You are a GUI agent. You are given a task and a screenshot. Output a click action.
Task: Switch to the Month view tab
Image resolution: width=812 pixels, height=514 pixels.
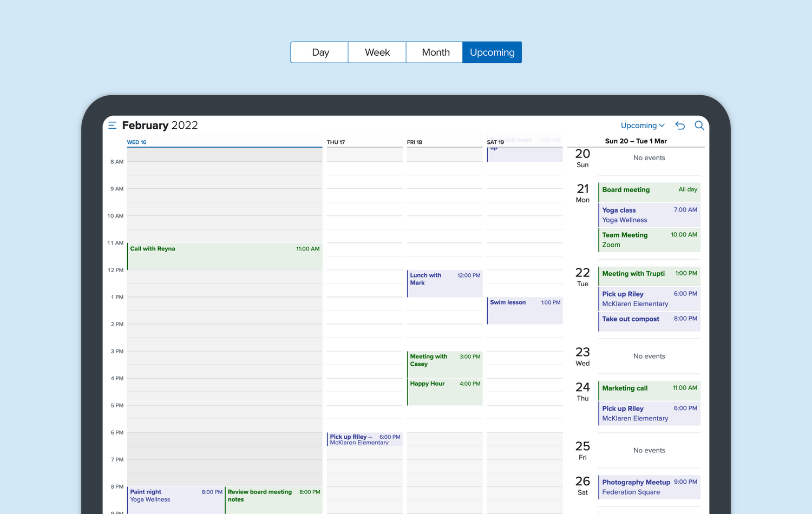point(435,52)
